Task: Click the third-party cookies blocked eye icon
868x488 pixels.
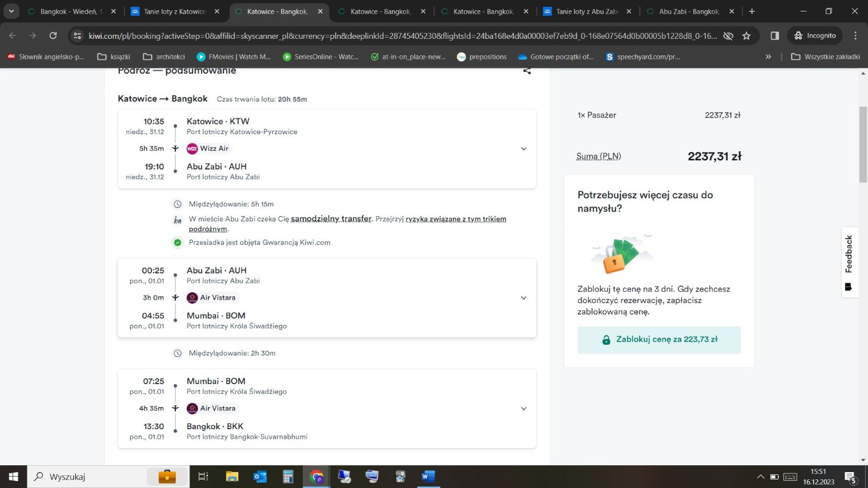Action: [x=728, y=36]
